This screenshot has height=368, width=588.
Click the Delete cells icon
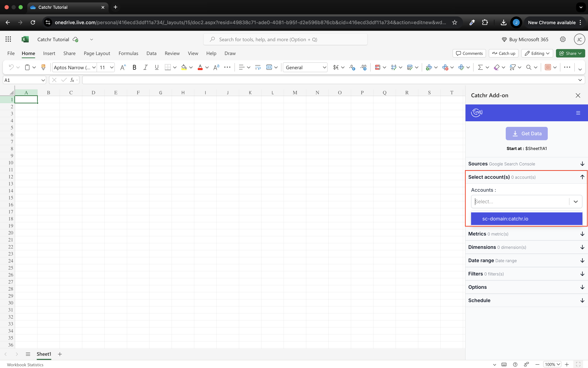[x=445, y=67]
